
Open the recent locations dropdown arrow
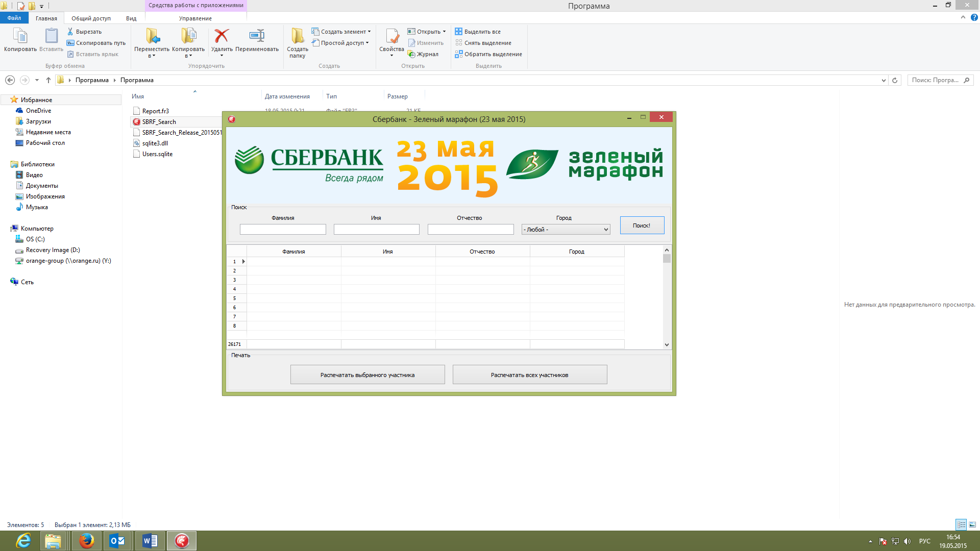37,80
